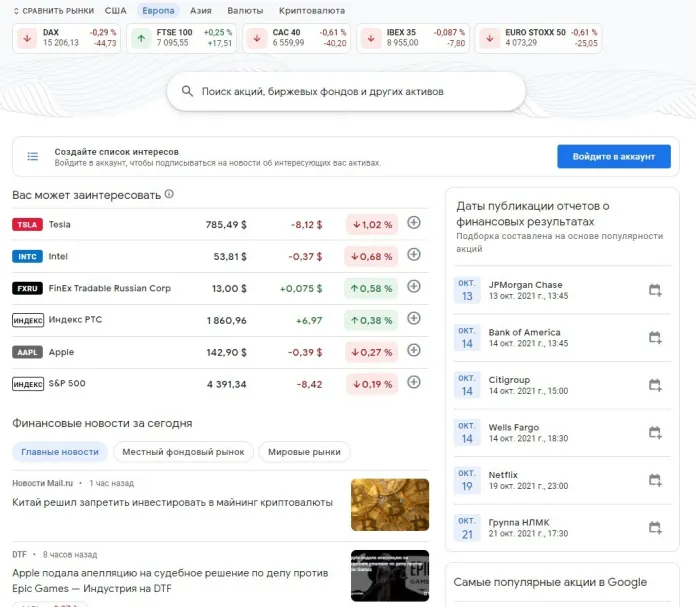Click Bank of America earnings entry
This screenshot has height=607, width=696.
[x=562, y=337]
